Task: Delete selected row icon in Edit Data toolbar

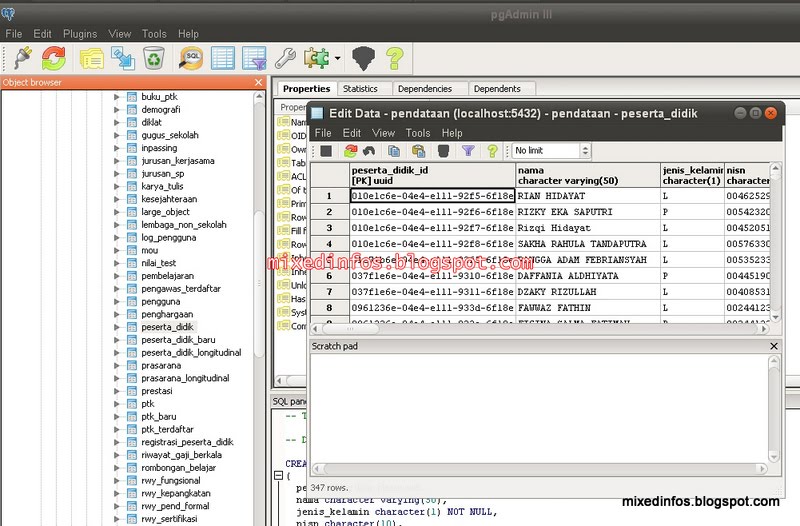Action: point(443,151)
